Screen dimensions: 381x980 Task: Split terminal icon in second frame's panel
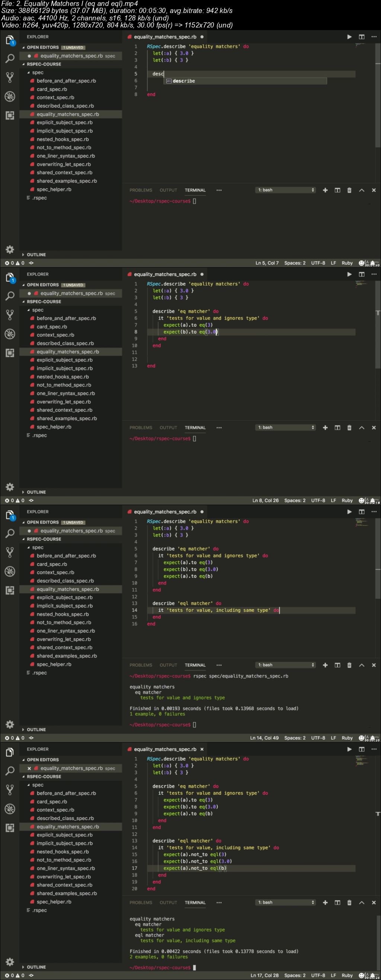337,428
